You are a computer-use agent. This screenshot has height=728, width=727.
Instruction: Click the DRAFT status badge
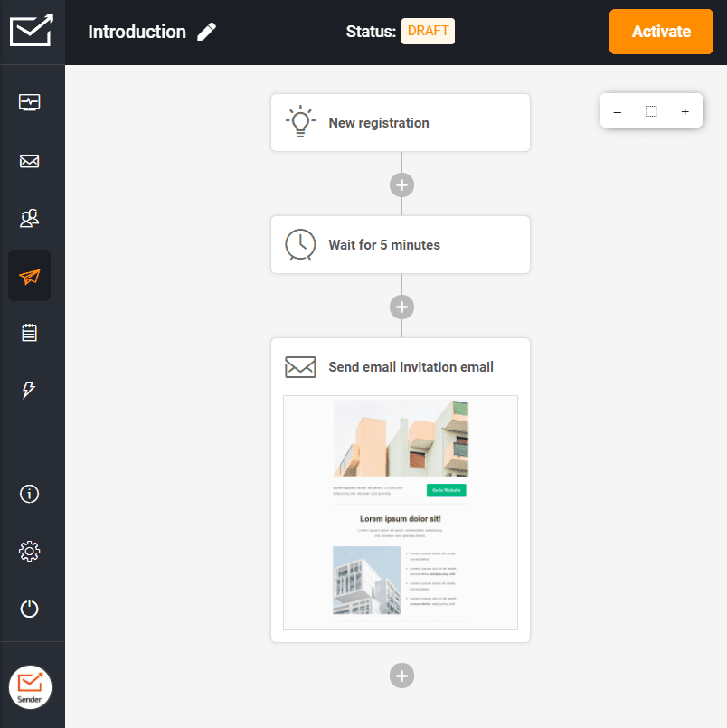[x=428, y=31]
